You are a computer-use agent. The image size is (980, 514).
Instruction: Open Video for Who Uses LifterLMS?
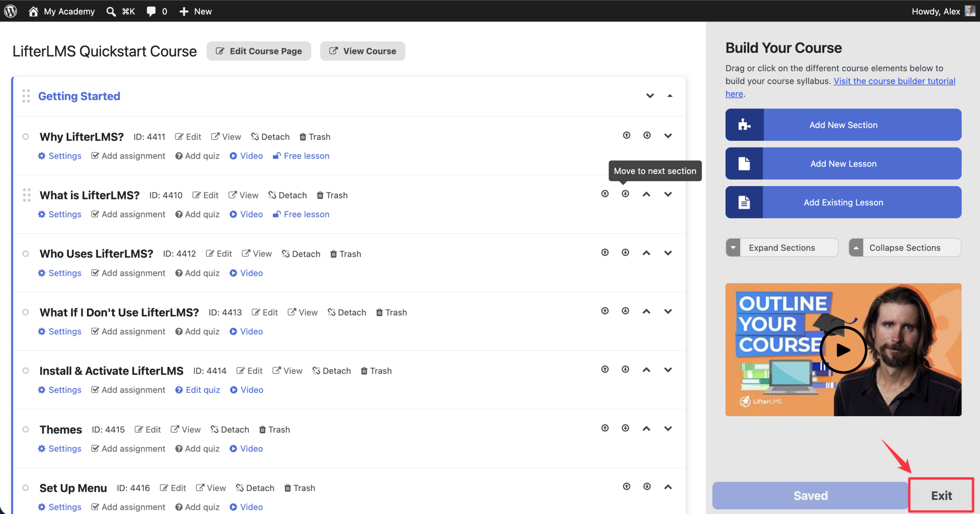tap(246, 273)
